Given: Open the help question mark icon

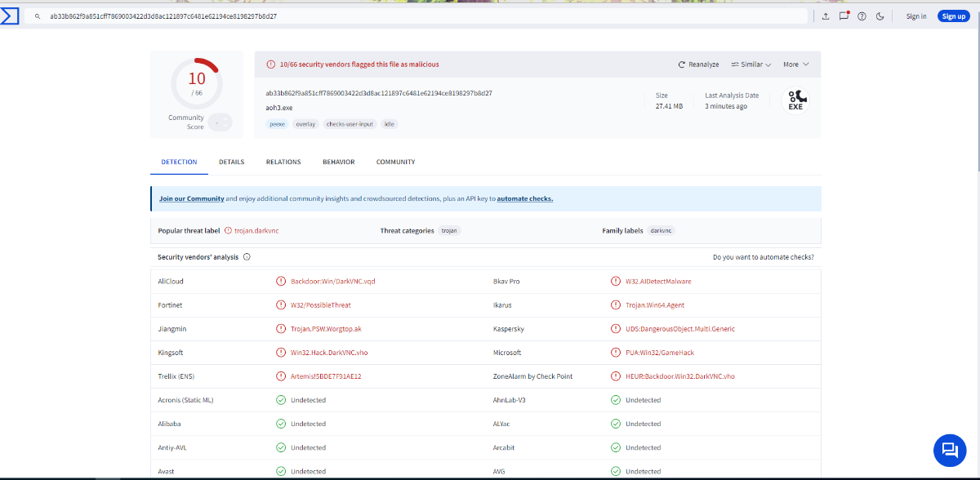Looking at the screenshot, I should (862, 16).
